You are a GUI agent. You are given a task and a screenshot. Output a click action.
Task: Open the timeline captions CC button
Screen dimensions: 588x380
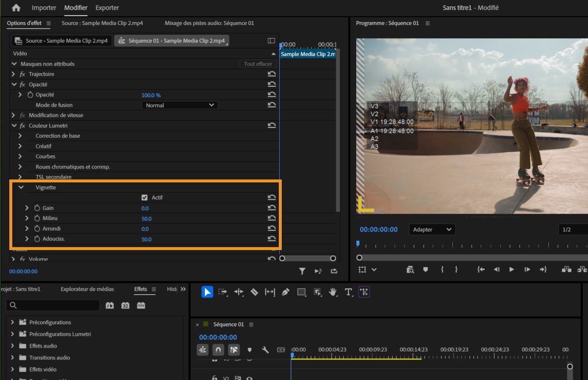click(281, 350)
